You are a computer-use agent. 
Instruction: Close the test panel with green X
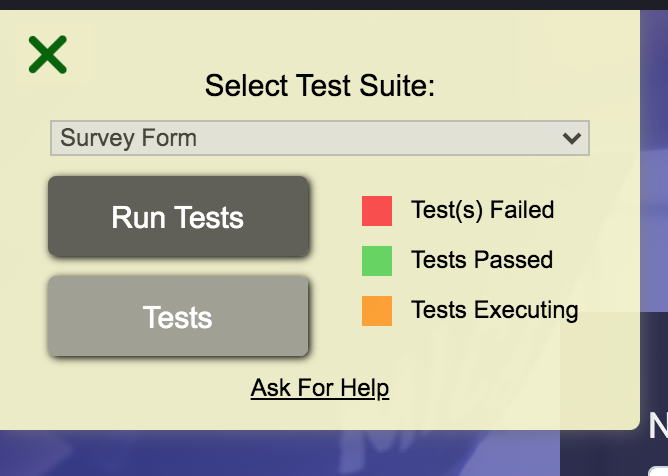pyautogui.click(x=47, y=55)
